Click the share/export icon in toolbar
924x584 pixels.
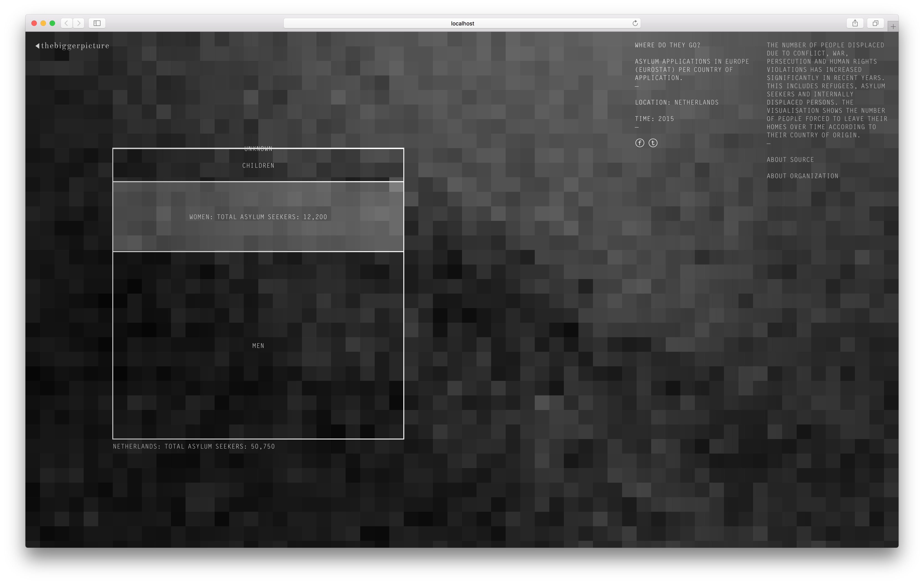855,23
